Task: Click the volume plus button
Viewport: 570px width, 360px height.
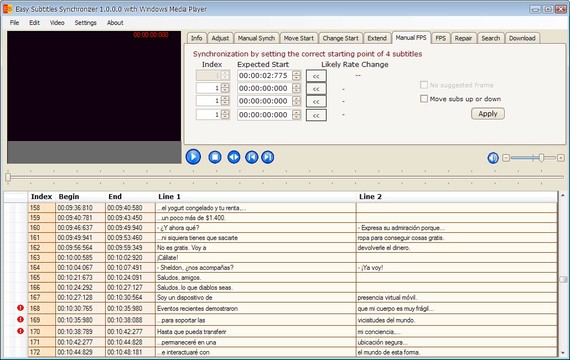Action: (x=561, y=158)
